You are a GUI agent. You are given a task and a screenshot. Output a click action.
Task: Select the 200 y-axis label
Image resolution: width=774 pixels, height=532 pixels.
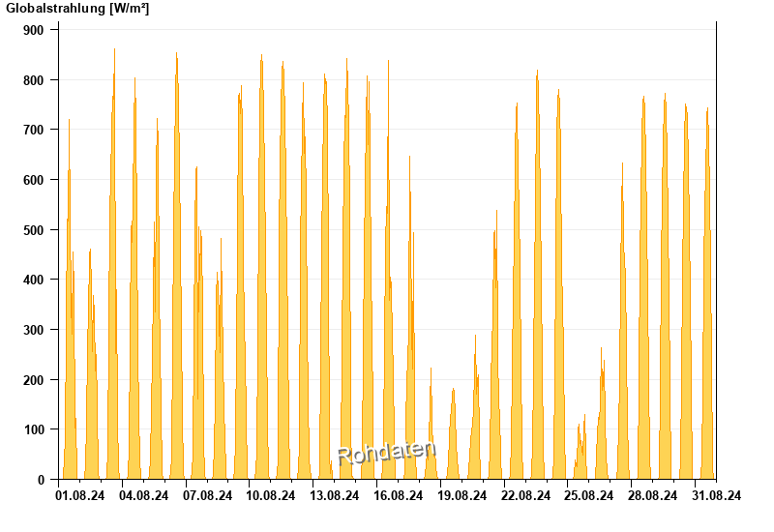[34, 380]
